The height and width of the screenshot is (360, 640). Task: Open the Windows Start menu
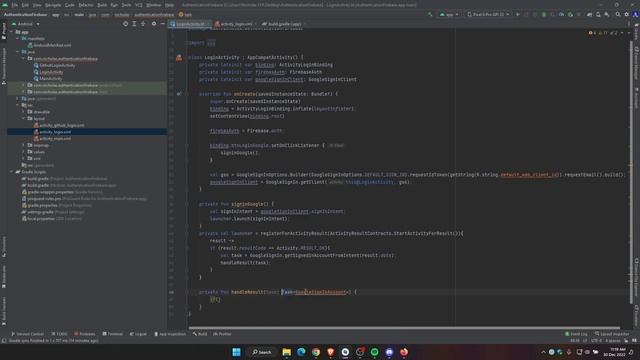236,352
